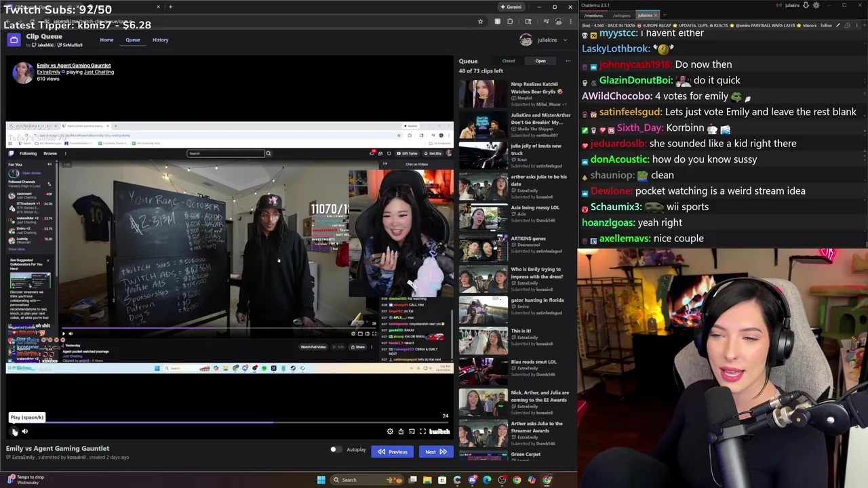Viewport: 868px width, 488px height.
Task: Click the share icon in clip player
Action: coord(401,431)
